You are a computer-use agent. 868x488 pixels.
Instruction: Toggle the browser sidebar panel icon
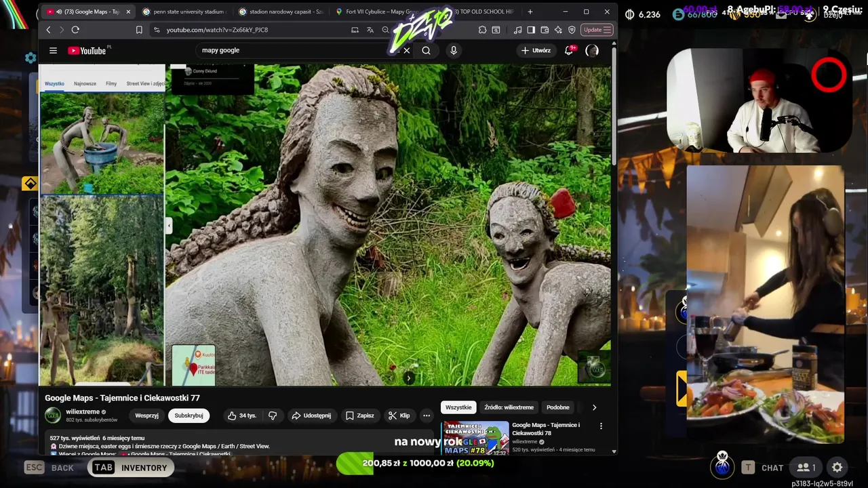coord(531,30)
